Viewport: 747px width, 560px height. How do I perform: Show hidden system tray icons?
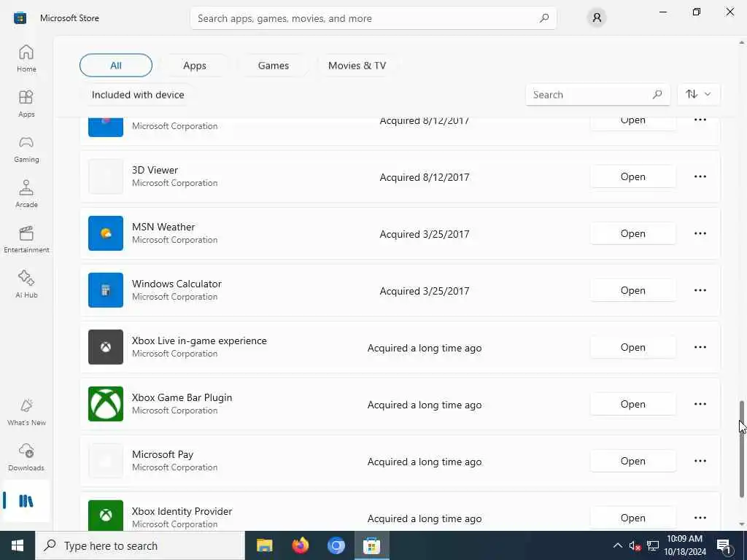[x=617, y=545]
